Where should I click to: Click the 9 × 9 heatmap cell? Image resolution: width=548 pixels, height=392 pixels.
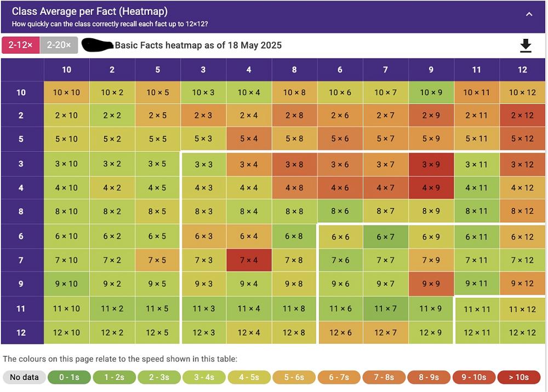pos(431,284)
